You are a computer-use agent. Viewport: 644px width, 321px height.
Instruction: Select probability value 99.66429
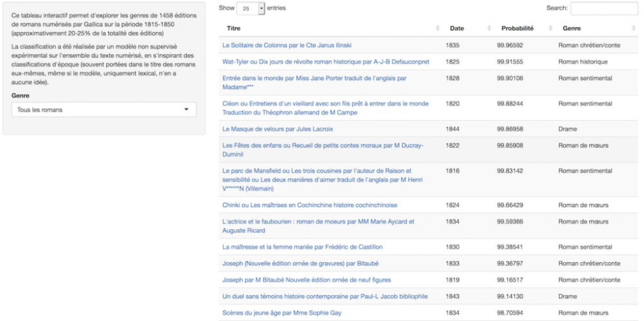(509, 205)
